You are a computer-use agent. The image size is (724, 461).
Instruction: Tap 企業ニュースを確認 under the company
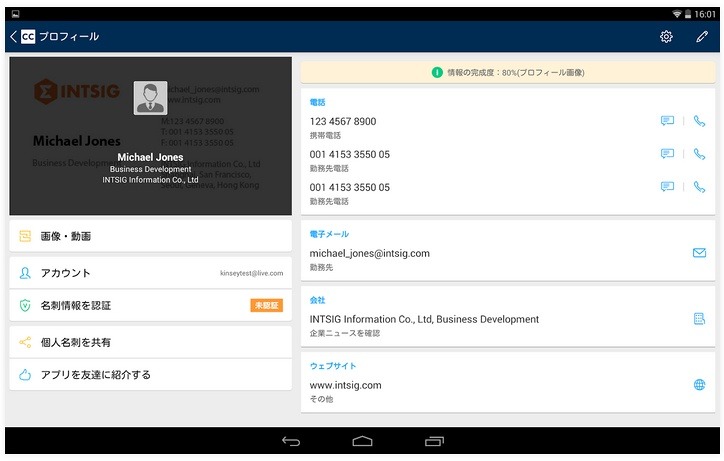pos(344,333)
